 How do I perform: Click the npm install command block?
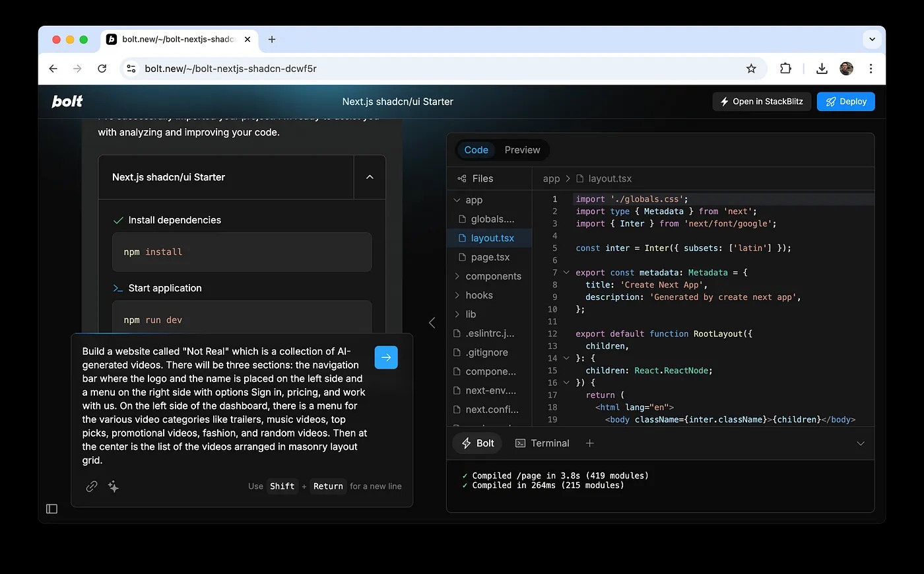click(x=242, y=252)
